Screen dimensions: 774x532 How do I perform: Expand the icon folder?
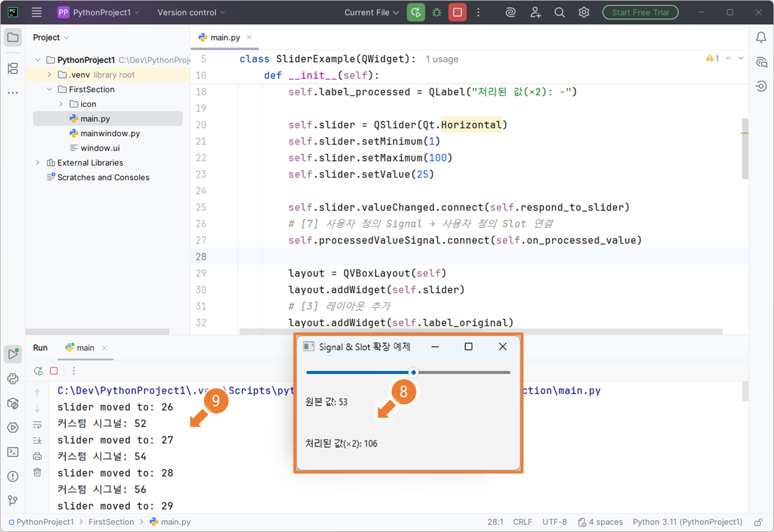click(x=61, y=104)
